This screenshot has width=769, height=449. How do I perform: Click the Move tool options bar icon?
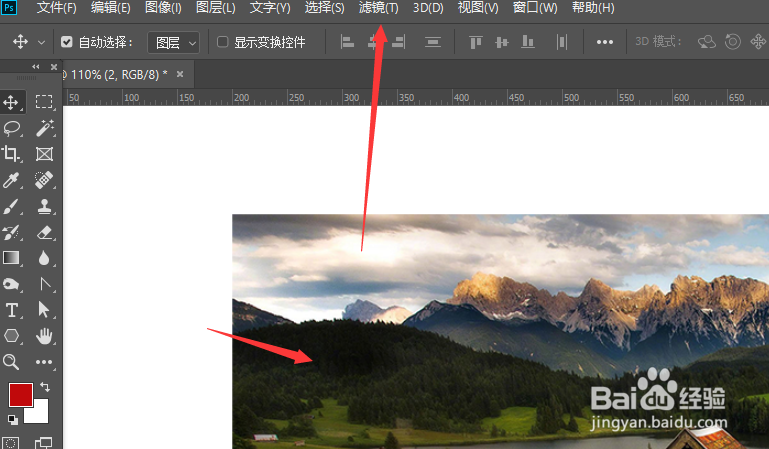[x=20, y=42]
